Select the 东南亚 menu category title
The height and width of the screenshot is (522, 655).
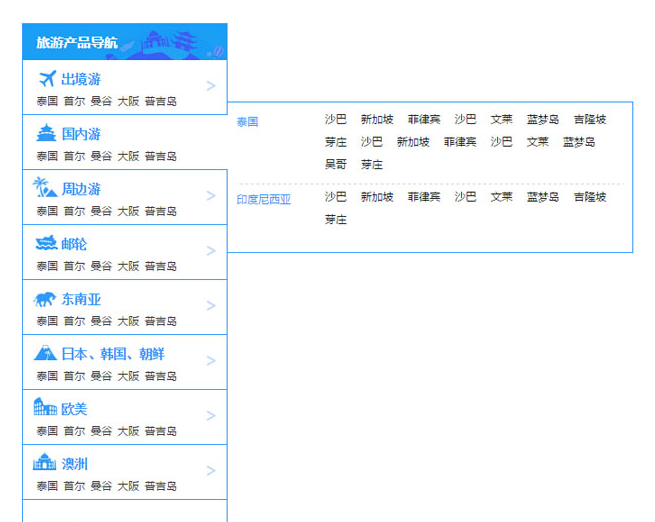(81, 299)
